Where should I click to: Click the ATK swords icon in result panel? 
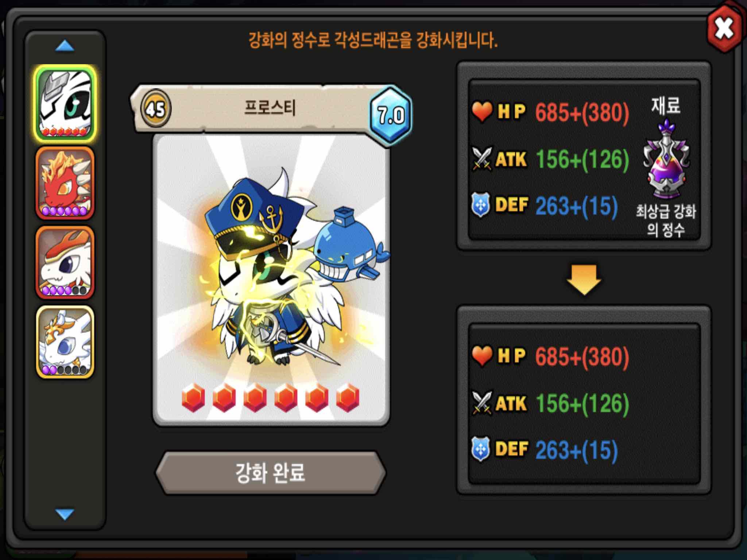(482, 403)
